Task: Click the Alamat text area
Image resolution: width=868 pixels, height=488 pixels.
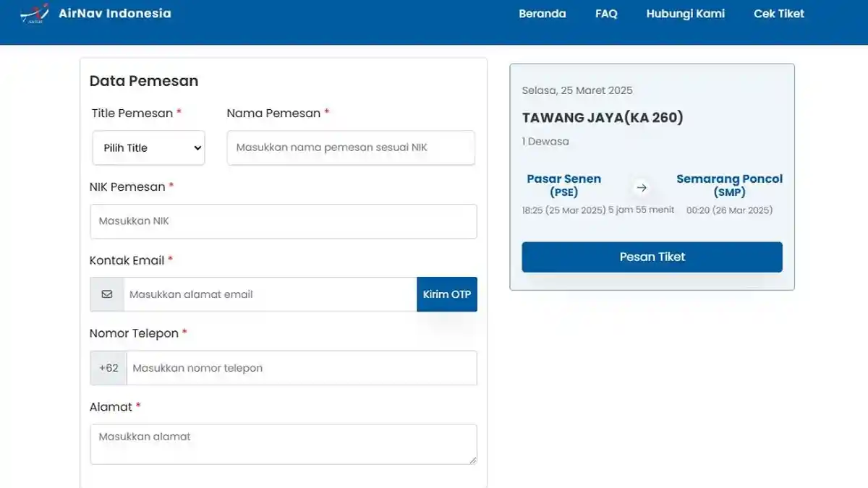Action: [283, 444]
